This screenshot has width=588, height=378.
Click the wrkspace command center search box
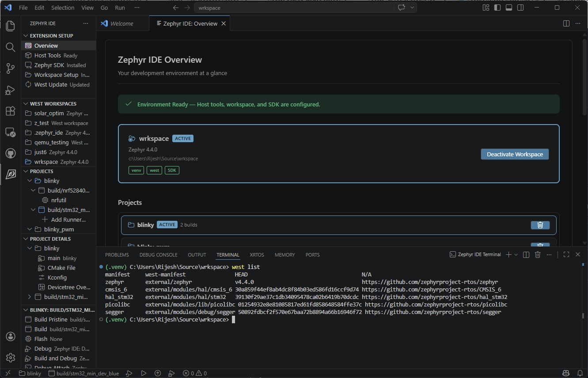tap(294, 8)
